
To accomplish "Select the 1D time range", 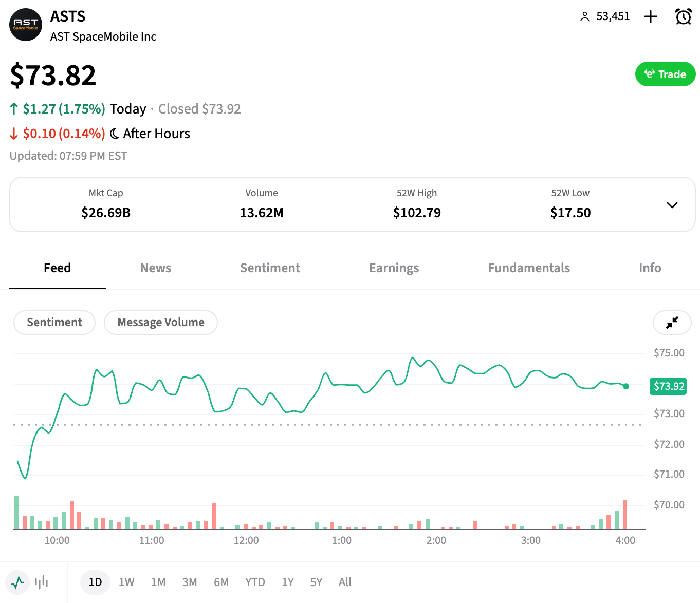I will [x=95, y=582].
